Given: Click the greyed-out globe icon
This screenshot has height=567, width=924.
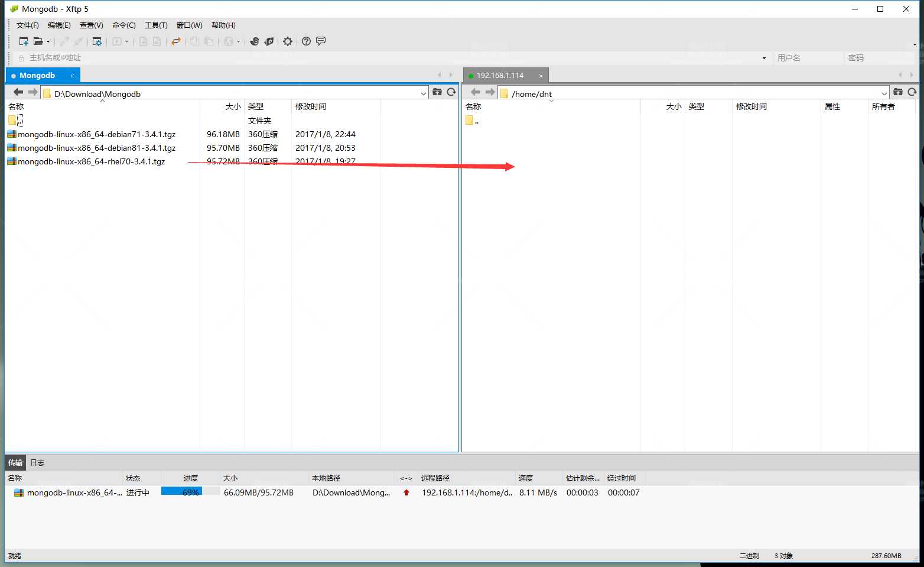Looking at the screenshot, I should tap(229, 41).
